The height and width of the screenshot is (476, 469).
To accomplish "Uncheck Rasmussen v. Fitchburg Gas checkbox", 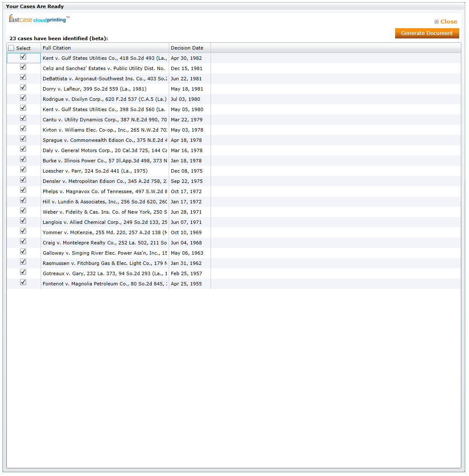I will coord(23,262).
